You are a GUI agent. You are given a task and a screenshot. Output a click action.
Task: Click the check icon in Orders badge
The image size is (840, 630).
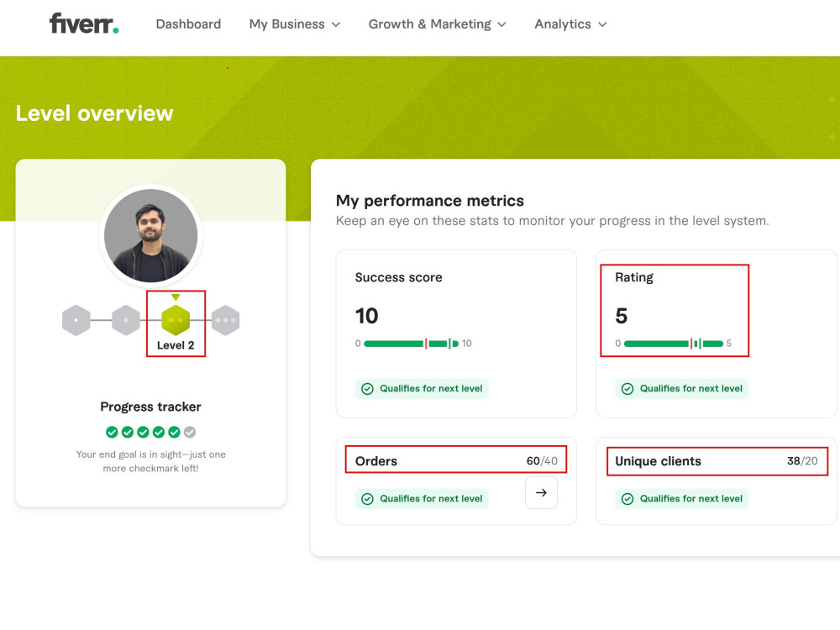coord(367,499)
